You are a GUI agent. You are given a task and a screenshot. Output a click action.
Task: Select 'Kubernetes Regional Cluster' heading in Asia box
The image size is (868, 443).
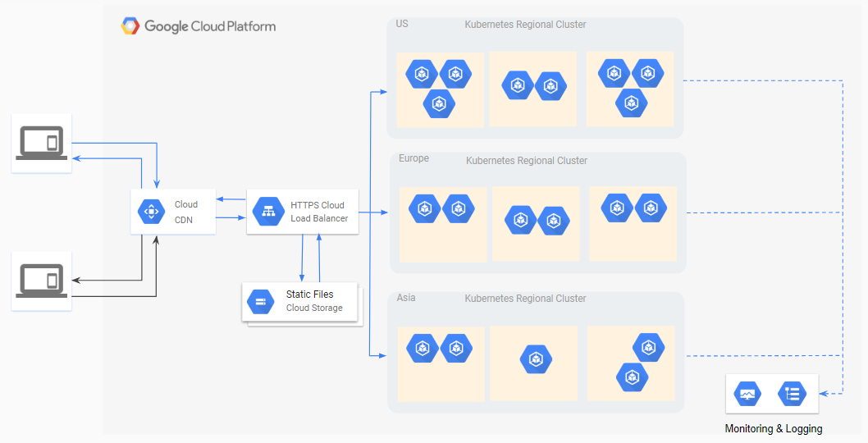click(x=525, y=299)
